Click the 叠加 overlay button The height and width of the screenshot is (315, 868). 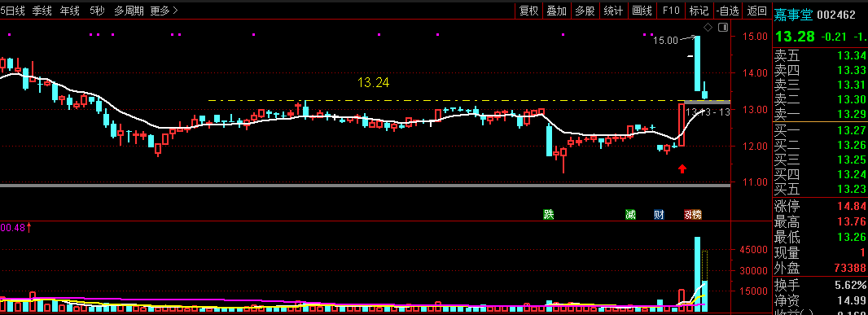(556, 11)
